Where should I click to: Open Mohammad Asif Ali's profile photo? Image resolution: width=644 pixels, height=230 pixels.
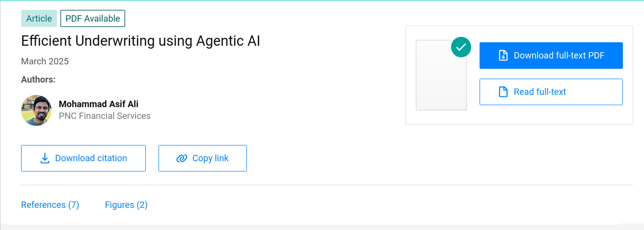(36, 110)
